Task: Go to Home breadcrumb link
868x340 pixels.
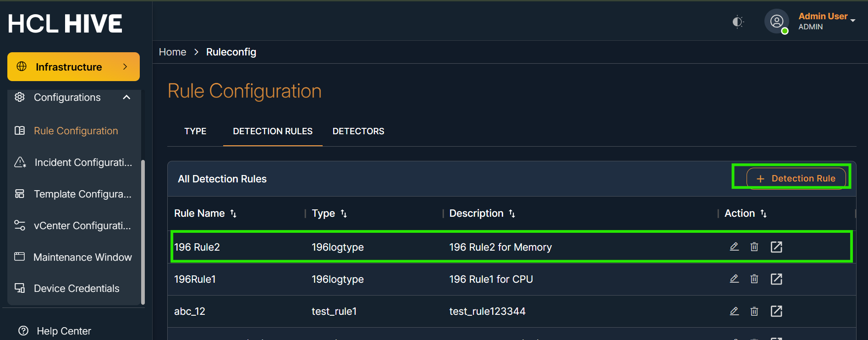Action: pyautogui.click(x=172, y=52)
